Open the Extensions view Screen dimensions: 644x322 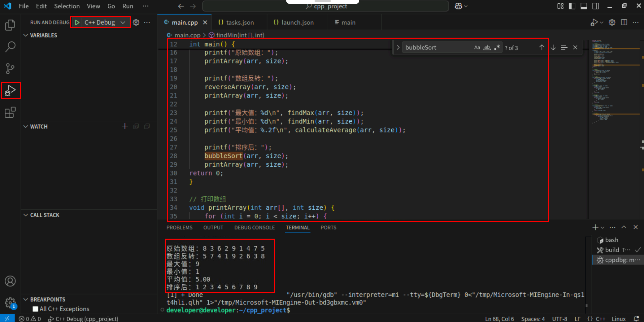[x=10, y=112]
